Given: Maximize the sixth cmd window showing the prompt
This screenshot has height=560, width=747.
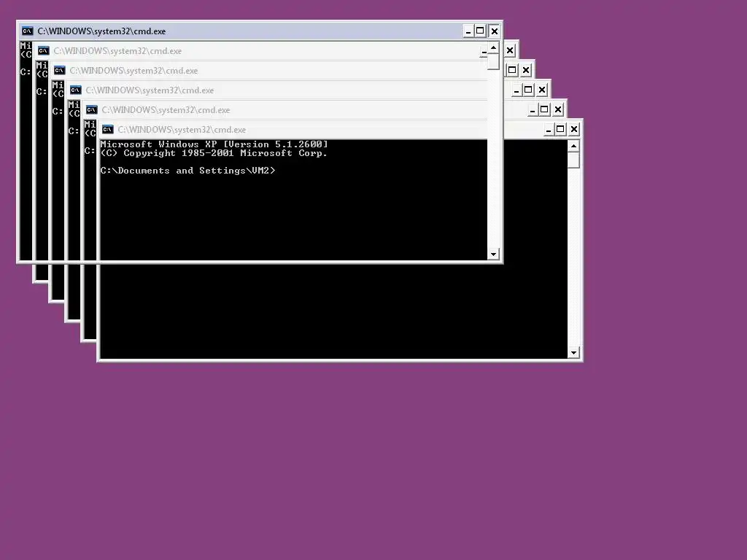Looking at the screenshot, I should (x=560, y=130).
